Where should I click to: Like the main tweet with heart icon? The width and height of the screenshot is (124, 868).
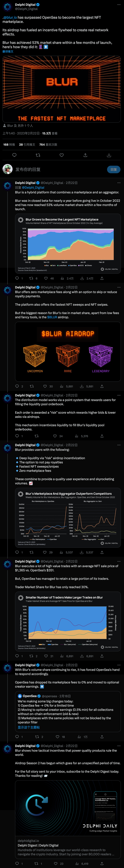coord(61,155)
